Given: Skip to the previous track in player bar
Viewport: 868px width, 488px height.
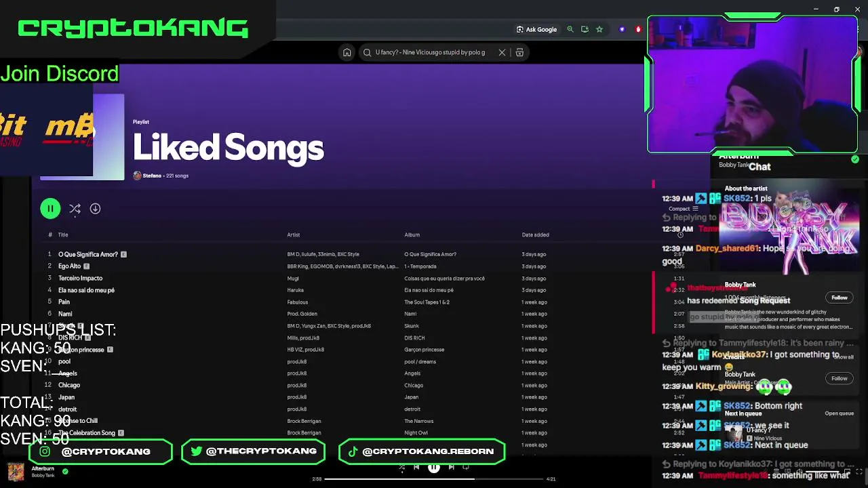Looking at the screenshot, I should coord(416,467).
